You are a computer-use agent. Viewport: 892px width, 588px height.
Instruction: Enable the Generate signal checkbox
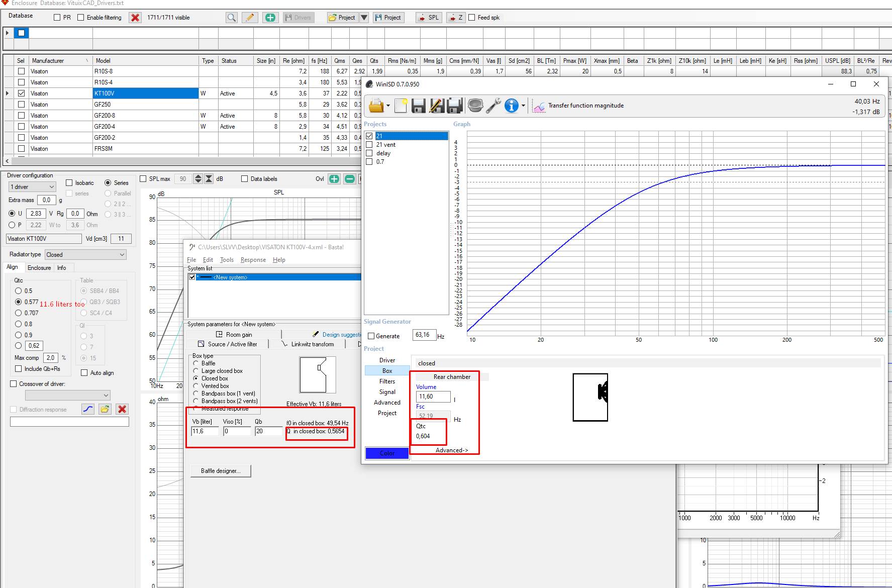pyautogui.click(x=371, y=336)
